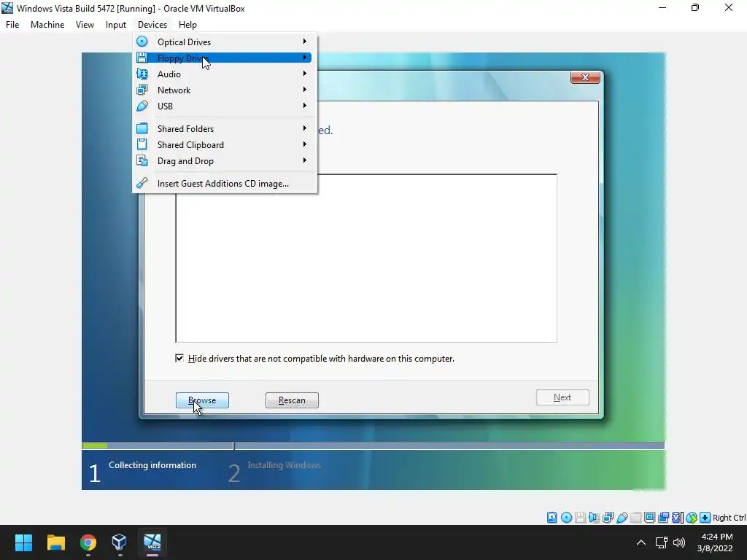Viewport: 747px width, 560px height.
Task: Open Google Chrome from the taskbar
Action: [x=88, y=542]
